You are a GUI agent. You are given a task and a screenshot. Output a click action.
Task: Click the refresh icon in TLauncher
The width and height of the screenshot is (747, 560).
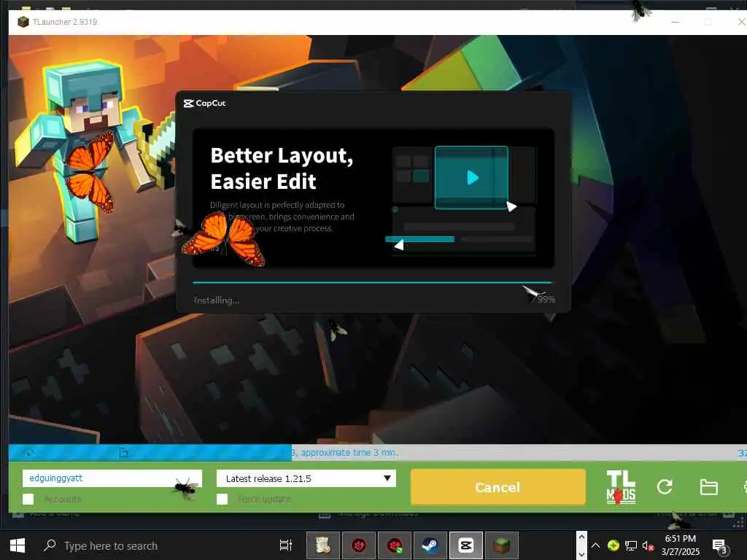coord(665,486)
